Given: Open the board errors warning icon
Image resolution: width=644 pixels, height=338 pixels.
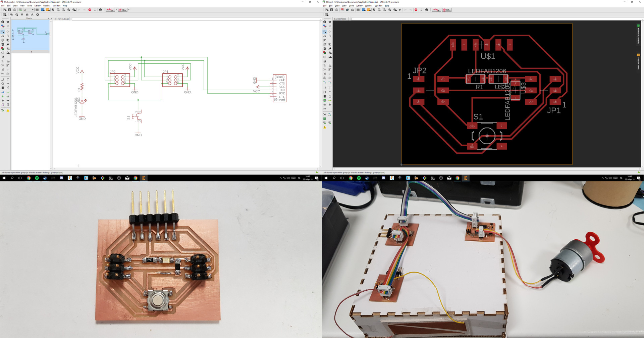Looking at the screenshot, I should pyautogui.click(x=325, y=127).
